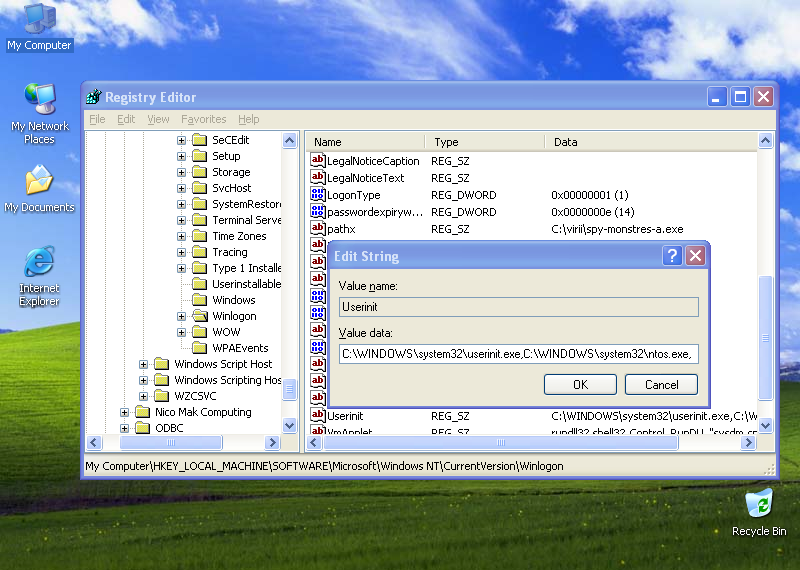Image resolution: width=800 pixels, height=570 pixels.
Task: Select the Type 1 Installer tree item
Action: 246,268
